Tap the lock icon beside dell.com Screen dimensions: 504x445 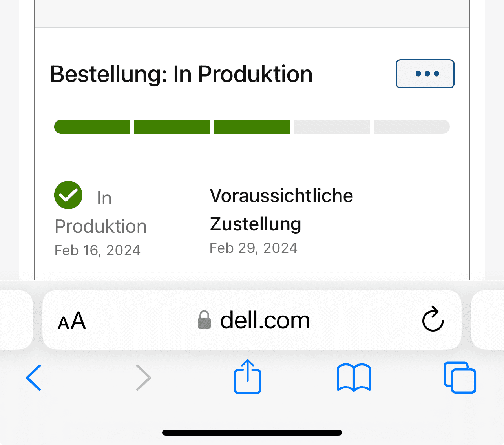coord(204,319)
